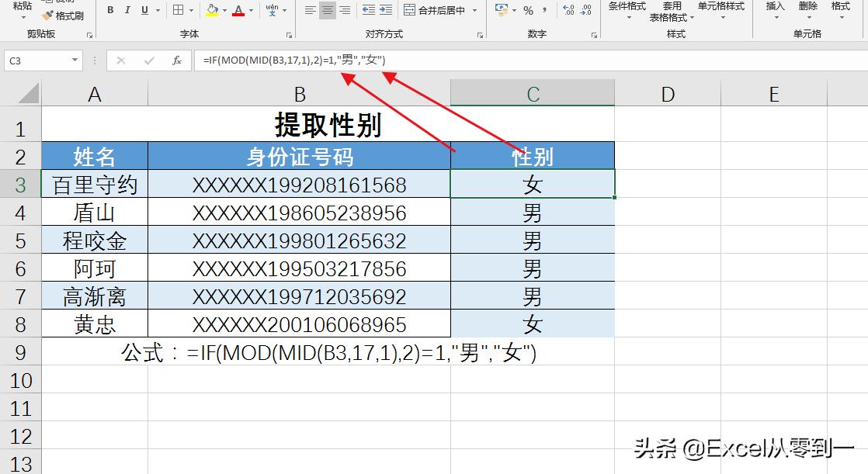
Task: Click the Increase Decimal icon
Action: click(x=569, y=10)
